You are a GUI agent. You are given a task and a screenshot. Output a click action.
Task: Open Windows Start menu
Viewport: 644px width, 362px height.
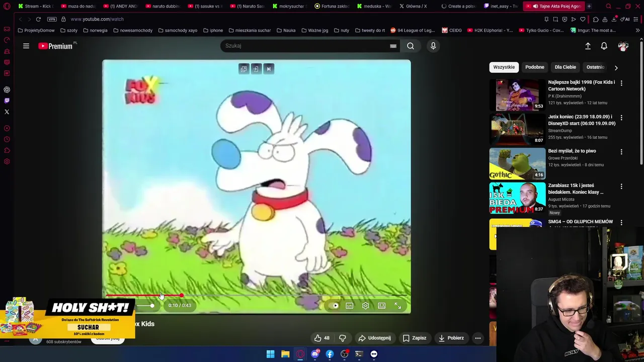pyautogui.click(x=271, y=354)
